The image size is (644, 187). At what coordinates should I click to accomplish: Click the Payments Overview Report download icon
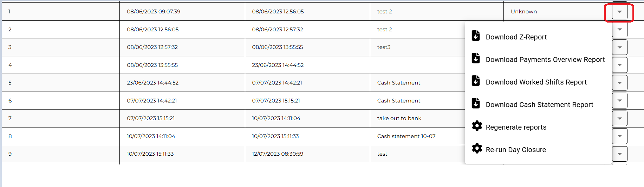tap(476, 58)
